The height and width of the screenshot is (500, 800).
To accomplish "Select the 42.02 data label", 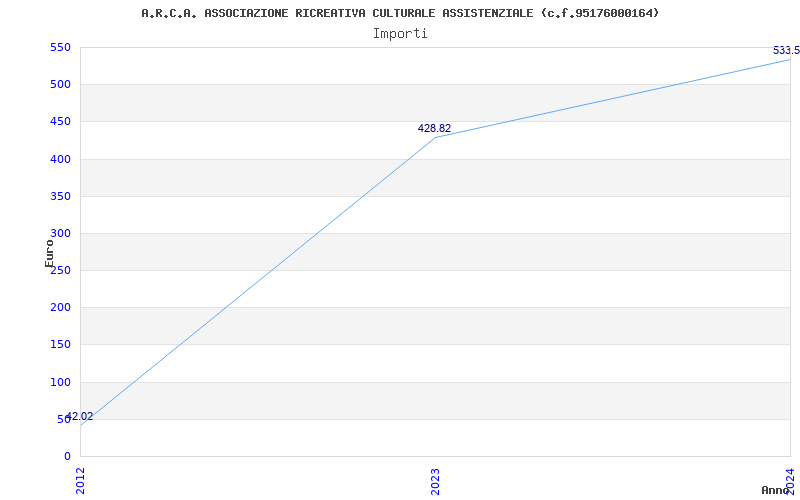I will tap(80, 416).
